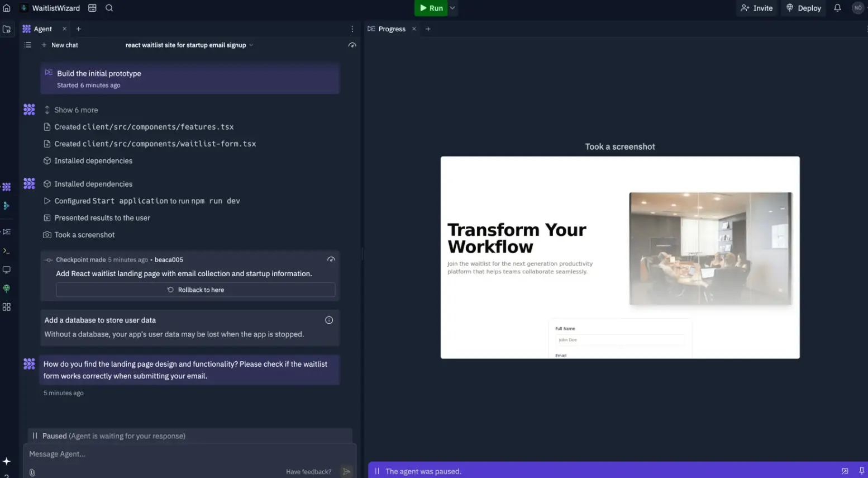
Task: Open the notifications bell
Action: [x=837, y=8]
